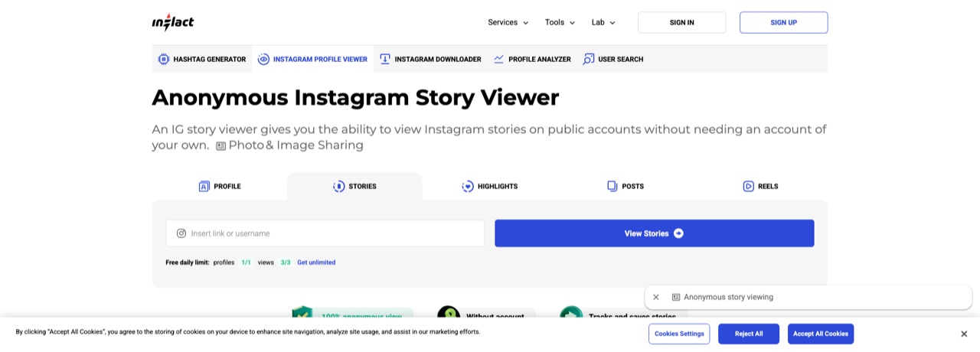Open the INSTAGRAM DOWNLOADER nav item
Viewport: 980px width, 352px height.
[x=430, y=59]
